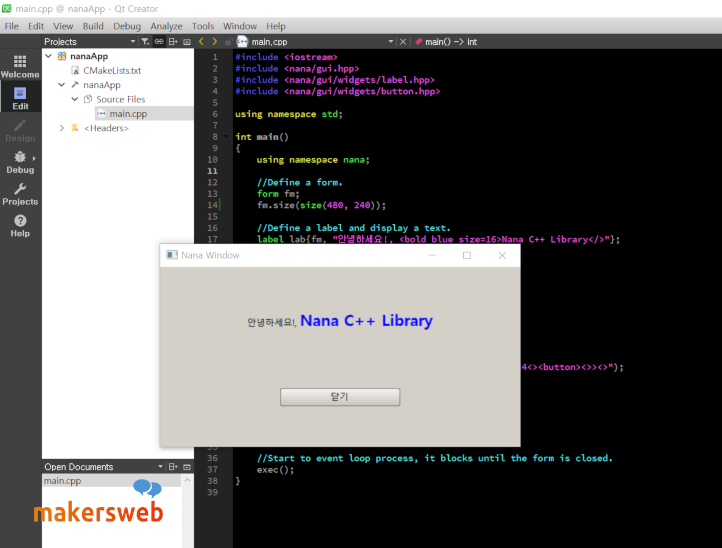The image size is (722, 548).
Task: Open the Build menu
Action: click(x=93, y=26)
